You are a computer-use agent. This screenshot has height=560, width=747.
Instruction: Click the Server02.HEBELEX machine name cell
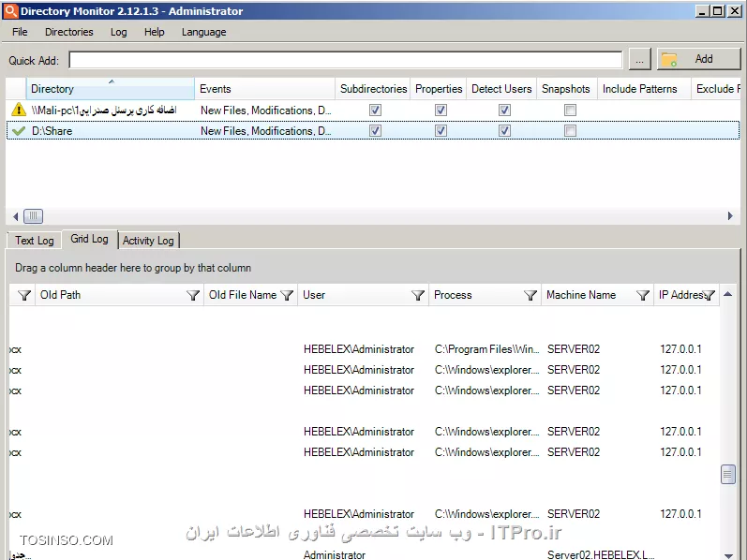click(x=600, y=554)
